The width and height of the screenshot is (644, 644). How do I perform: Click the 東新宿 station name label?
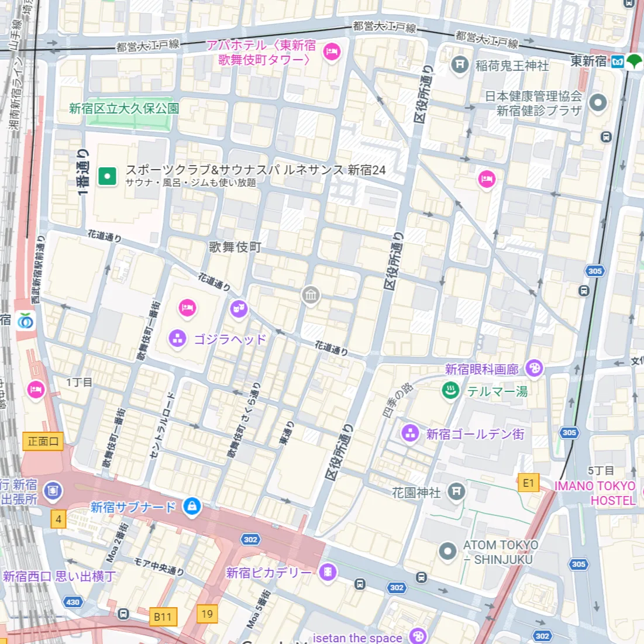click(588, 61)
